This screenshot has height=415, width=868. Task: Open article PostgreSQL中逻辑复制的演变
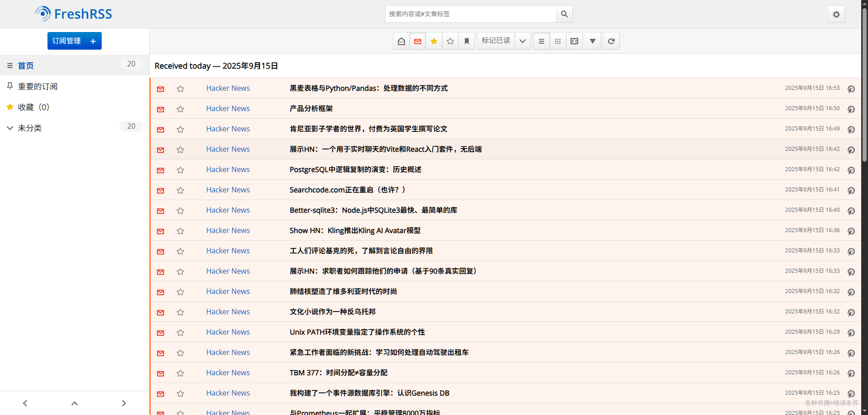[x=355, y=169]
